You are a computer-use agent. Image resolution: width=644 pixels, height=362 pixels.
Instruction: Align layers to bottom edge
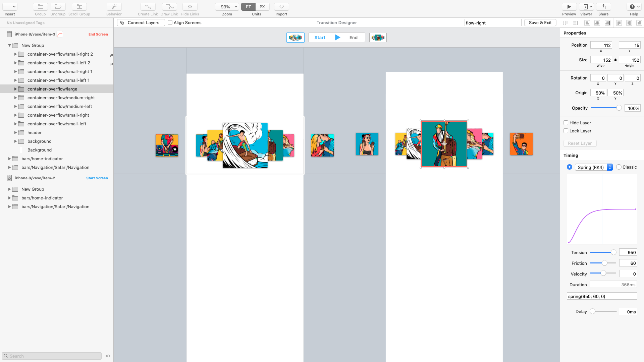639,23
